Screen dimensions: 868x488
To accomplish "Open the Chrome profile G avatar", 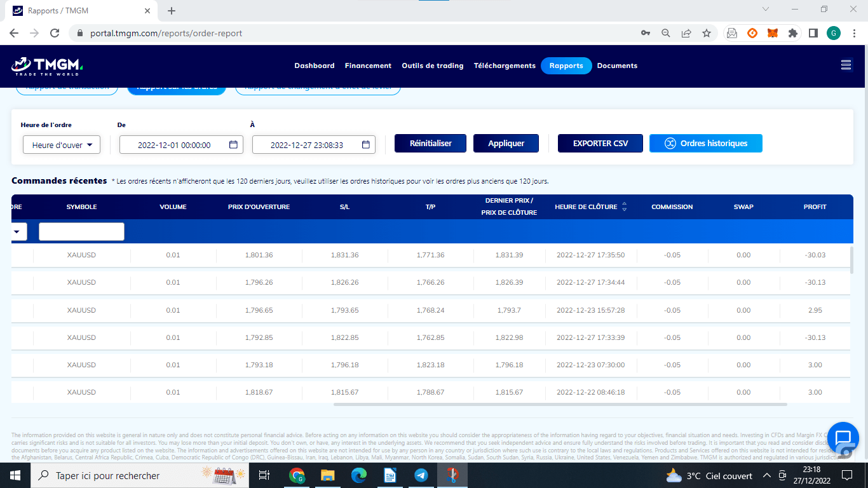I will (834, 33).
